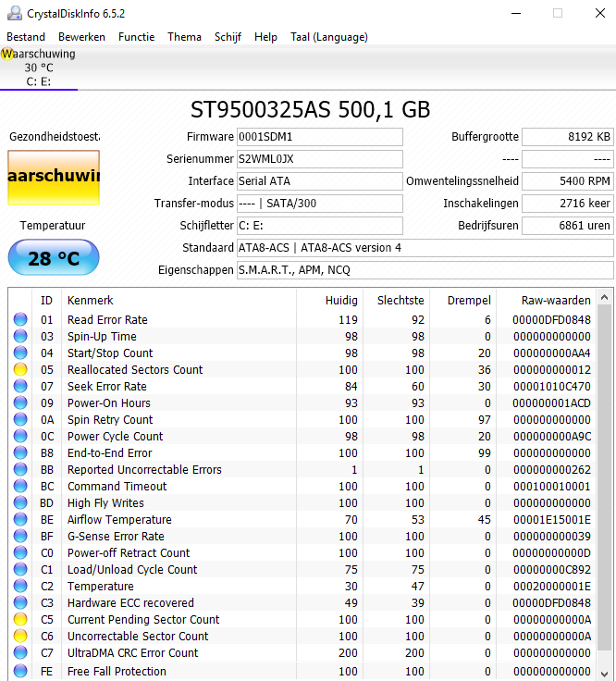
Task: Click status icon for Reported Uncorrectable Errors
Action: pos(20,469)
